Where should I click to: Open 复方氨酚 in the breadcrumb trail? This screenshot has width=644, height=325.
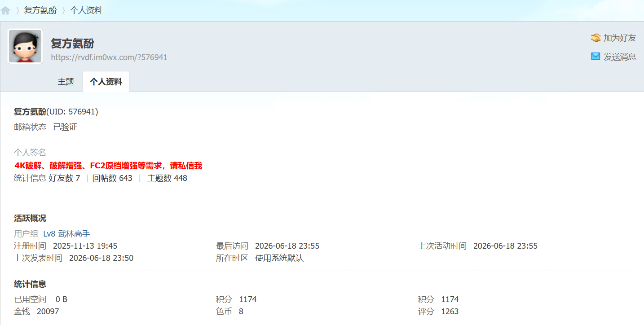[40, 10]
